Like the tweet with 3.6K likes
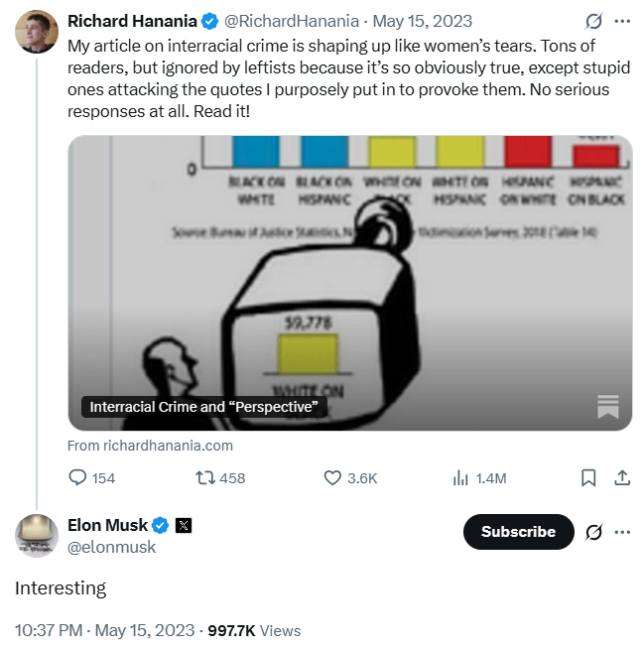Screen dimensions: 644x651 coord(333,478)
